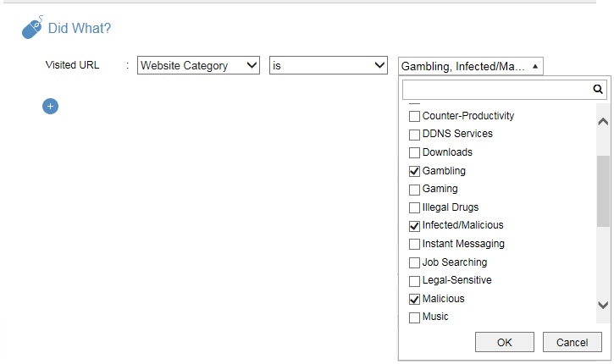Check the DDNS Services checkbox
Image resolution: width=614 pixels, height=364 pixels.
pyautogui.click(x=415, y=135)
